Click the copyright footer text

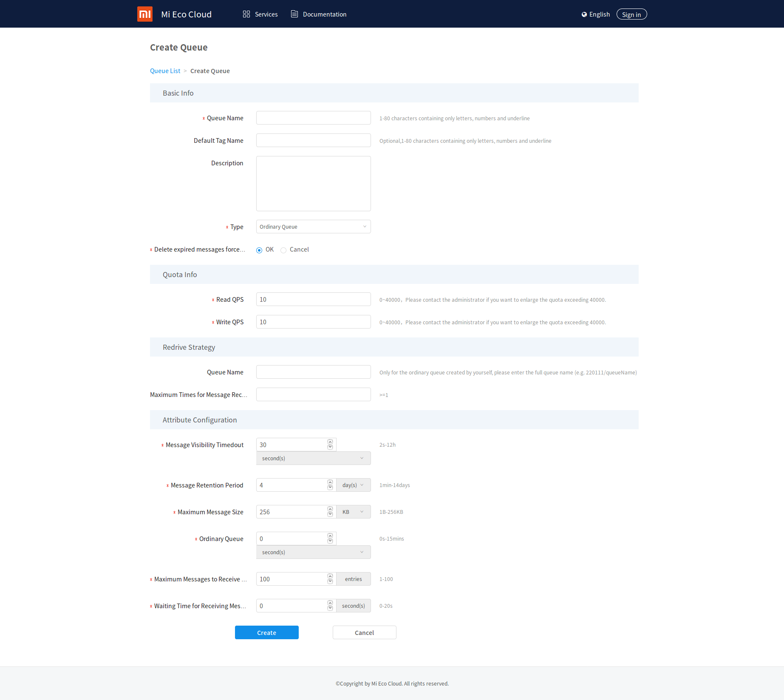coord(392,683)
